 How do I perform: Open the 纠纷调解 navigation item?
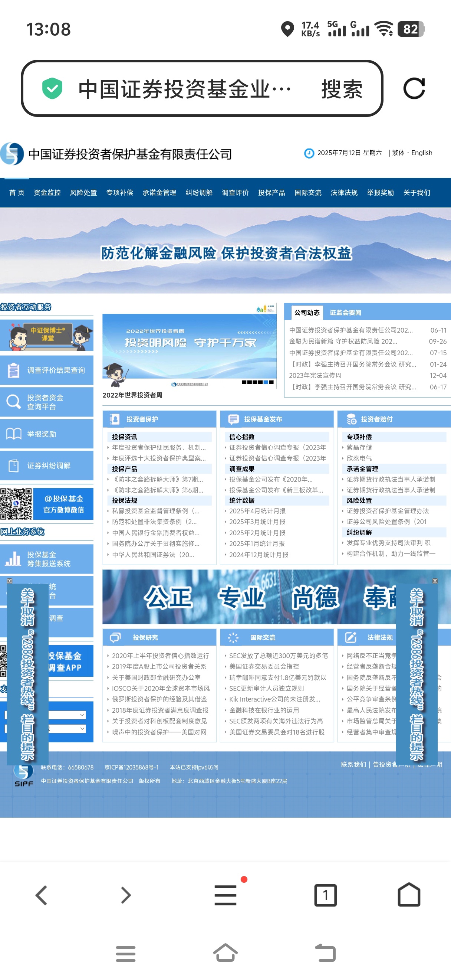click(x=199, y=193)
